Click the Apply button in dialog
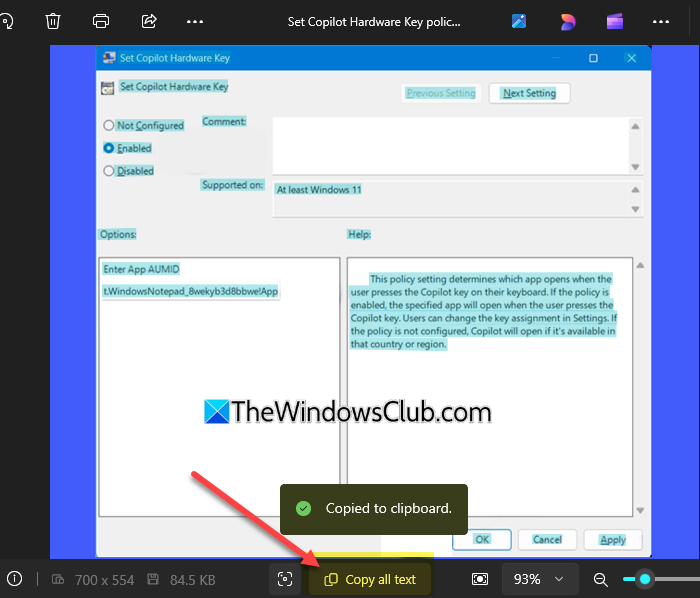 (x=613, y=540)
